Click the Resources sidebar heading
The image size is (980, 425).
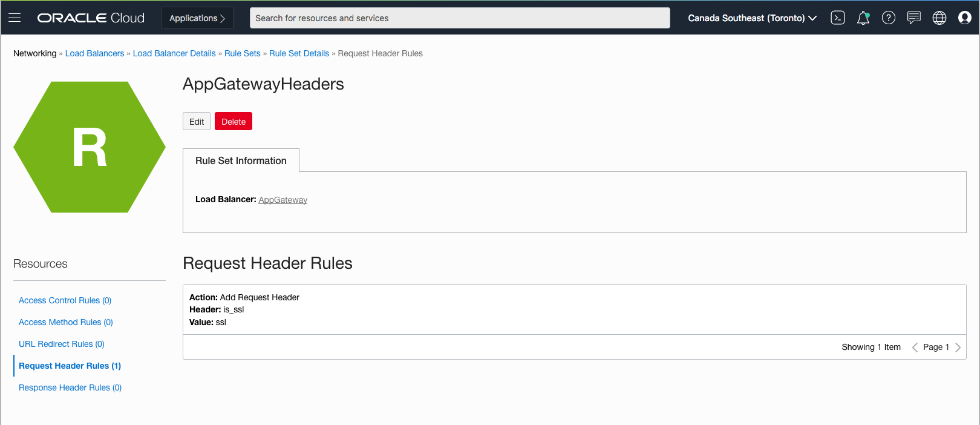(41, 264)
